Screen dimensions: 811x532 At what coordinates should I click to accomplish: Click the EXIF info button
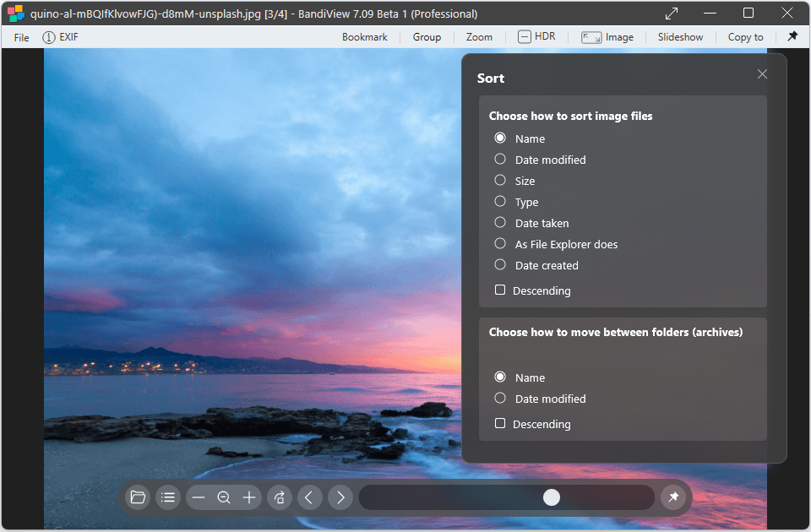(61, 37)
